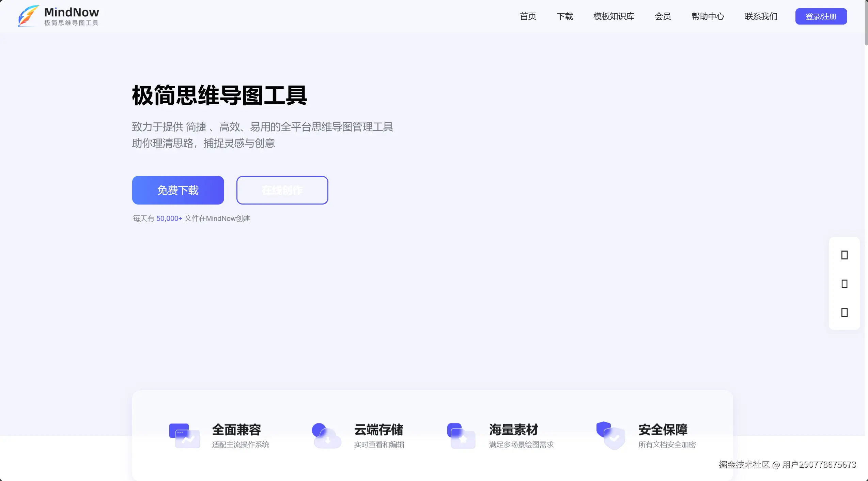Click the 海量素材 materials star icon

tap(461, 436)
